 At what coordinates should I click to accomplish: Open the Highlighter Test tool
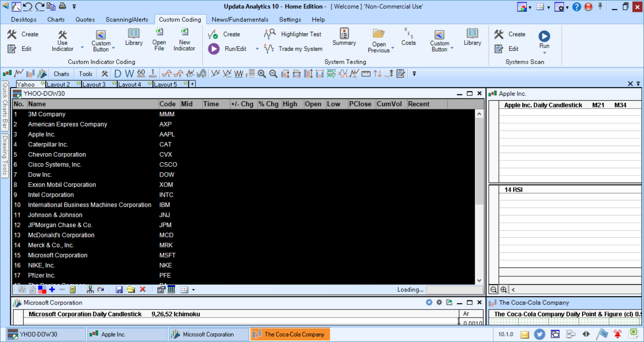[293, 34]
